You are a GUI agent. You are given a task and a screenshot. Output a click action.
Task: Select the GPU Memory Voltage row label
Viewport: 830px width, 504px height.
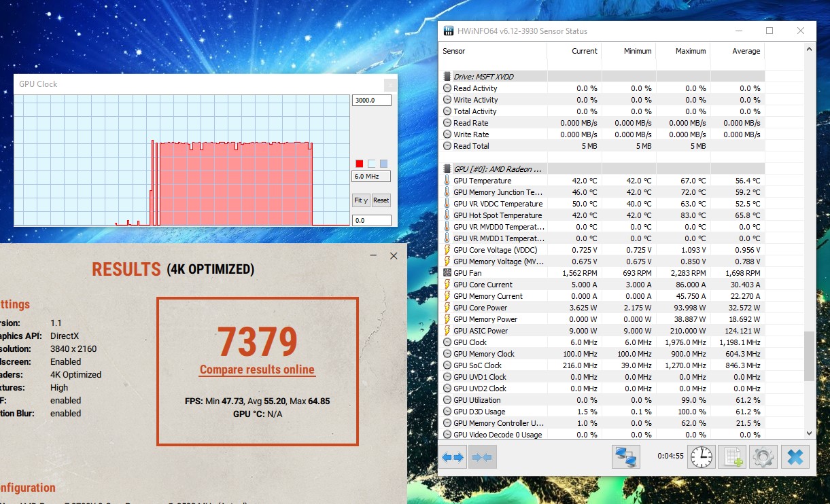pos(498,262)
